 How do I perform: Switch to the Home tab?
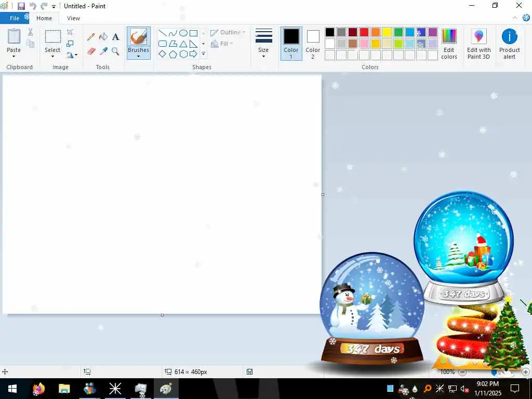pyautogui.click(x=44, y=18)
